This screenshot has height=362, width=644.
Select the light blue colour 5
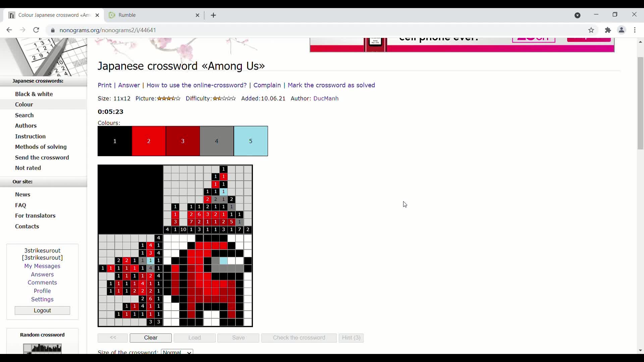251,141
